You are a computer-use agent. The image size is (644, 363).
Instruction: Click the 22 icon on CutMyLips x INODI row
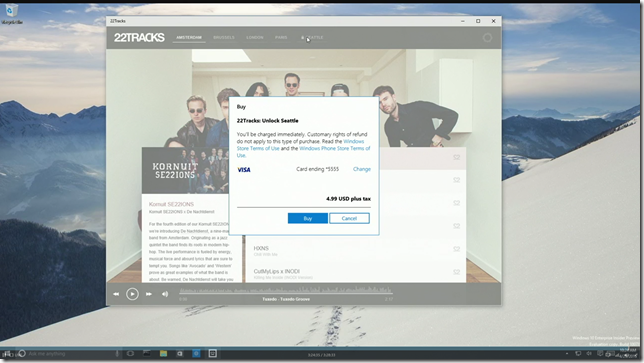coord(456,272)
